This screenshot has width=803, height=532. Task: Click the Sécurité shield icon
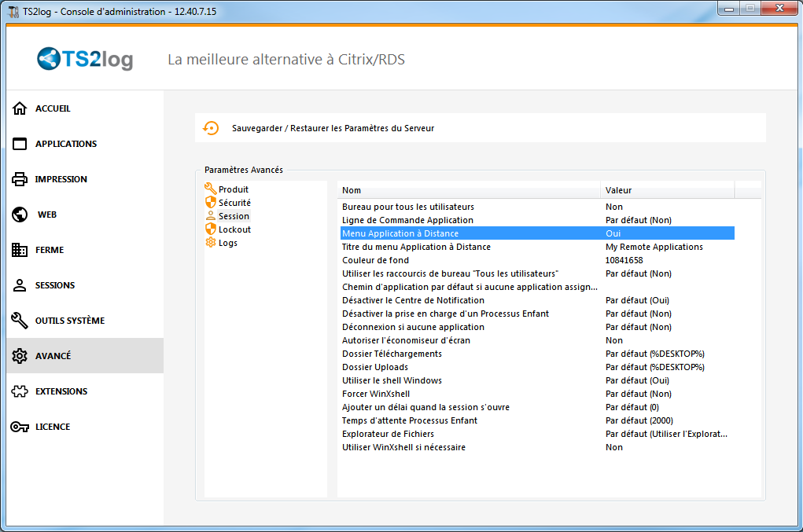pos(211,202)
